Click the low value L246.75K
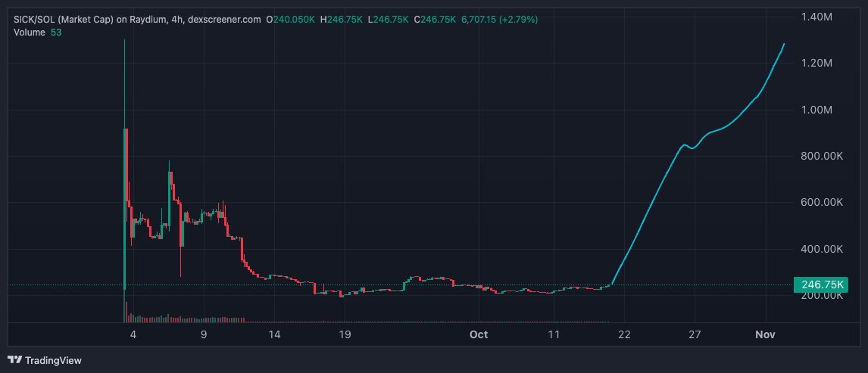This screenshot has width=868, height=373. tap(388, 20)
